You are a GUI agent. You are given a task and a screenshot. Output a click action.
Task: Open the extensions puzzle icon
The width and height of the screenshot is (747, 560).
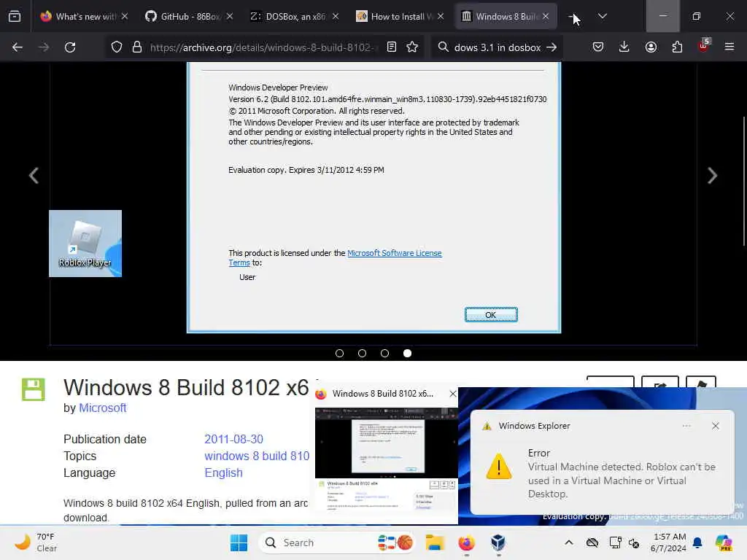[677, 47]
